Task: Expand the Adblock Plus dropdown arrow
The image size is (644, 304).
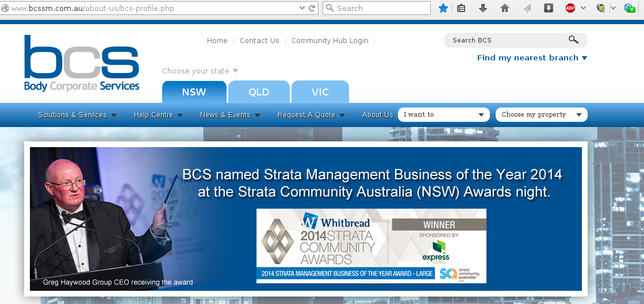Action: [x=583, y=8]
